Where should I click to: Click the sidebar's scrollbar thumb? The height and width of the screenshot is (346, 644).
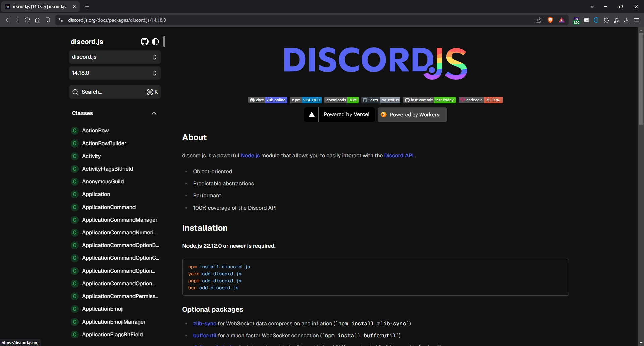coord(164,41)
